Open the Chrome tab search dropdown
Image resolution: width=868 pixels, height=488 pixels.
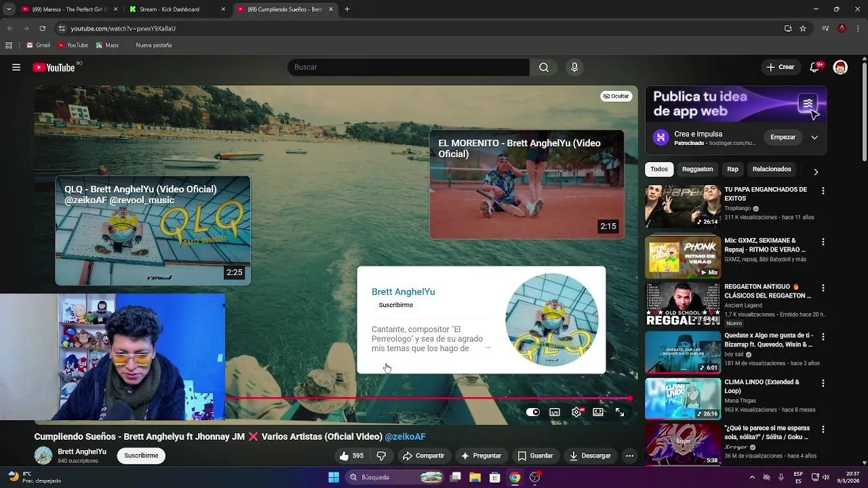pos(9,9)
